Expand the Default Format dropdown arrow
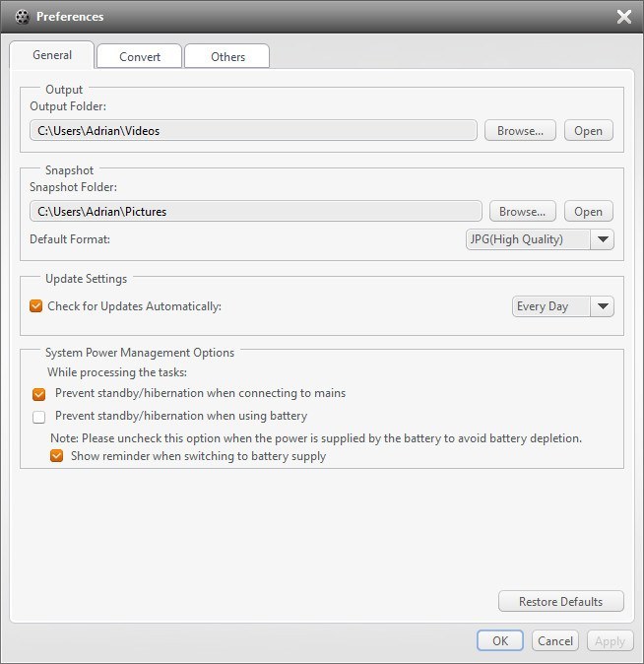 tap(603, 239)
